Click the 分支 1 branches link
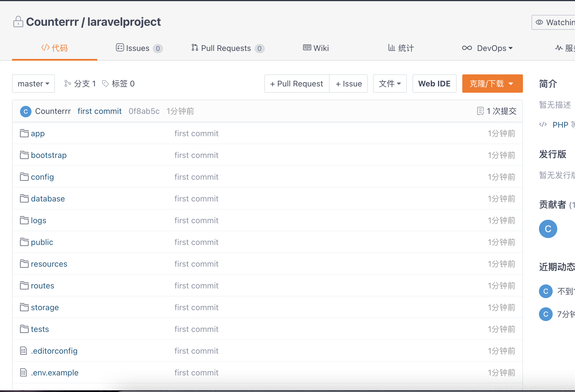Image resolution: width=575 pixels, height=392 pixels. [x=80, y=84]
